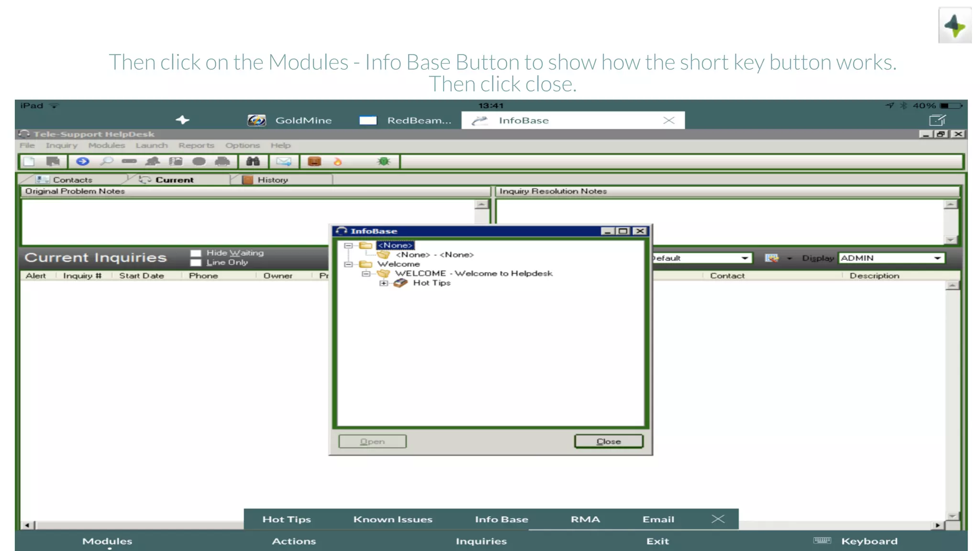Click the Info Base shortcut button
This screenshot has width=980, height=551.
501,519
